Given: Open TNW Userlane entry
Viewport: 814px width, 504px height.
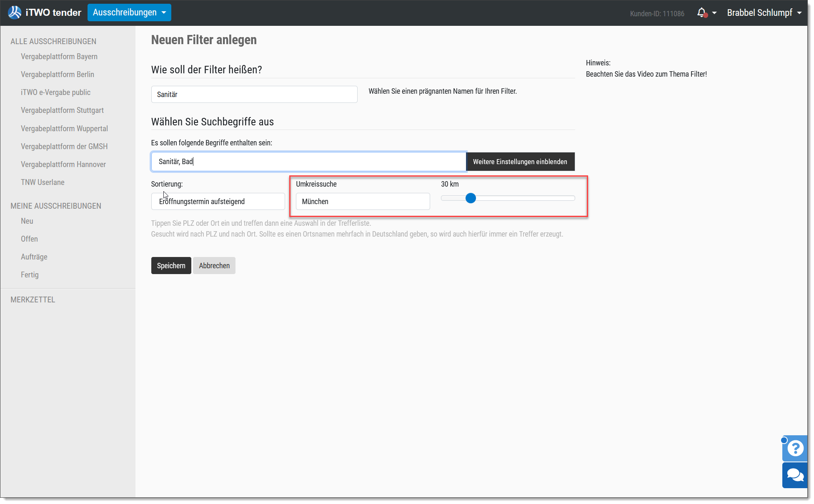Looking at the screenshot, I should tap(43, 182).
